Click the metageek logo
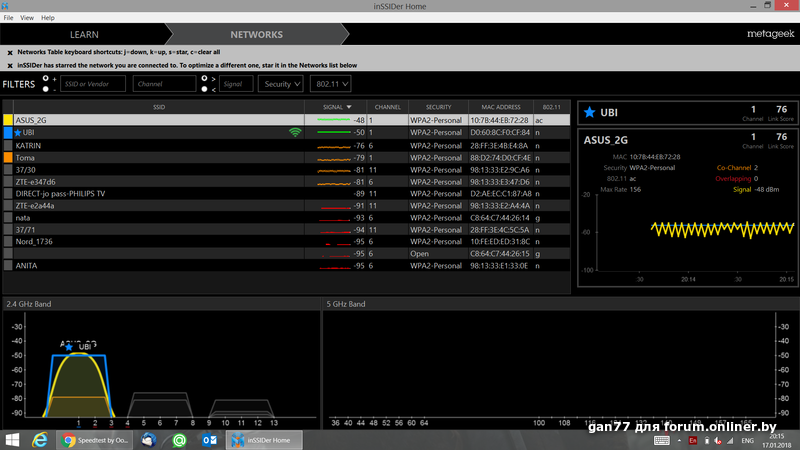Screen dimensions: 800x450 [770, 34]
